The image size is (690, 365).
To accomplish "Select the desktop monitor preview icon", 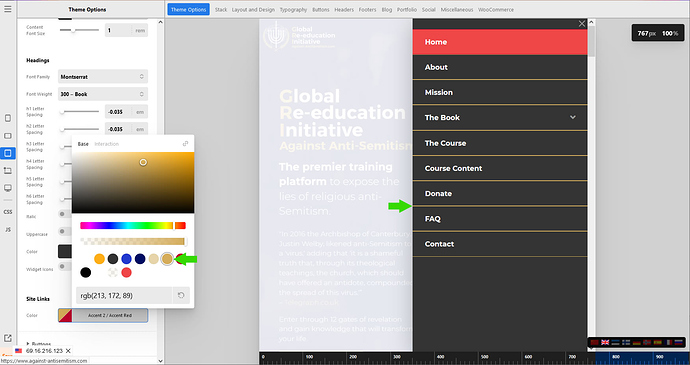I will coord(8,188).
